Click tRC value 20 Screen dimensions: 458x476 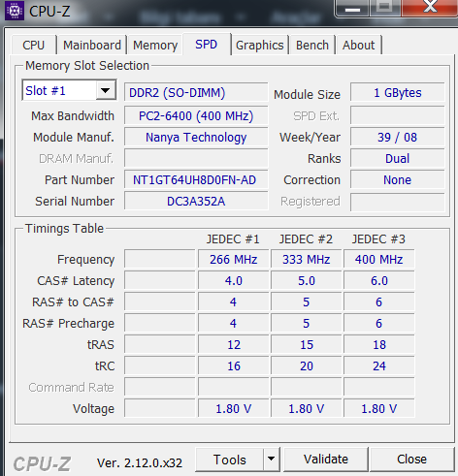306,365
